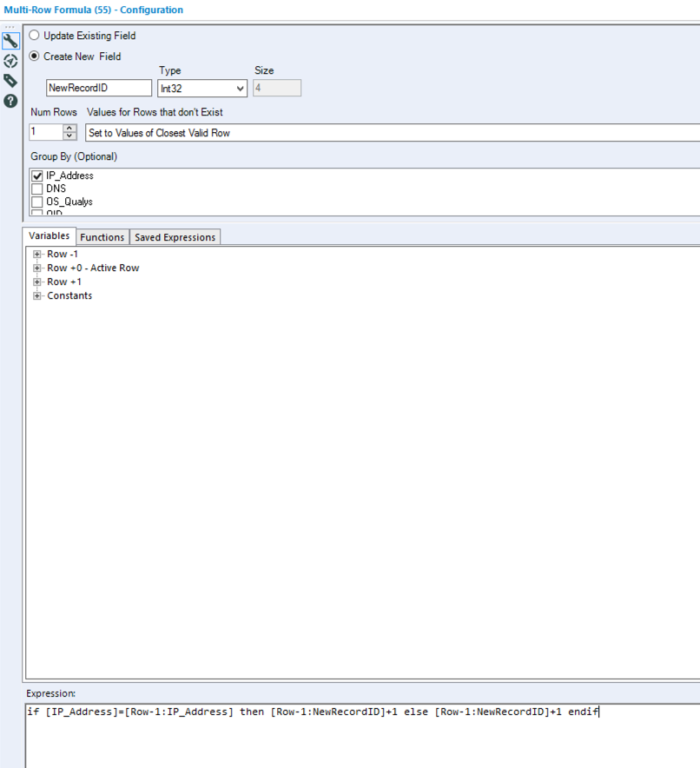Expand the Constants tree node
The image size is (700, 768).
[36, 296]
